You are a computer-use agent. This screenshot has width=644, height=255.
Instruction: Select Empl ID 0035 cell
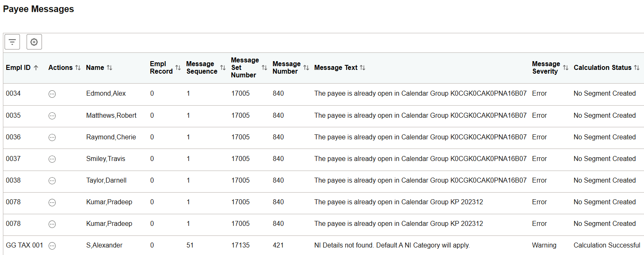point(13,115)
